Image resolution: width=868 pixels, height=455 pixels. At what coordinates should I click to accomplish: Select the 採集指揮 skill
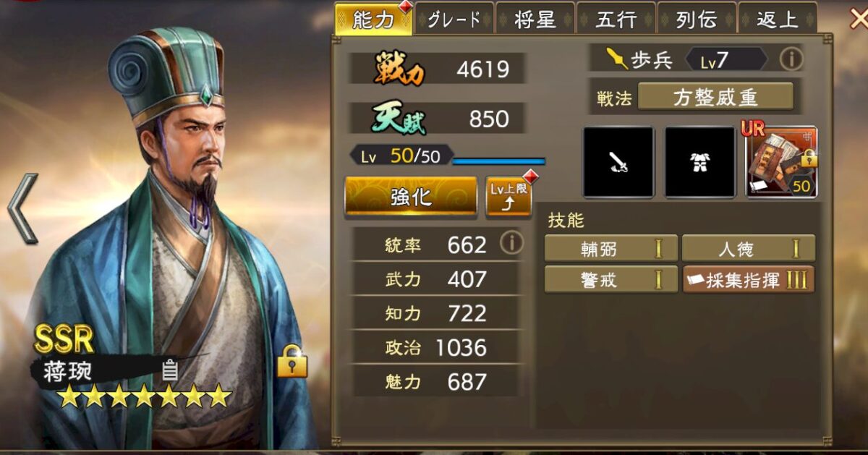pos(749,280)
